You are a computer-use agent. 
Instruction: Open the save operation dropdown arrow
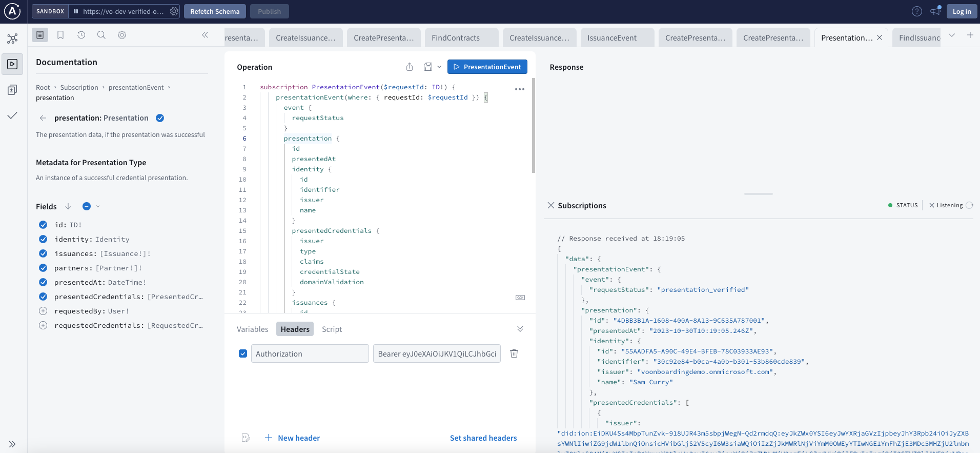439,67
